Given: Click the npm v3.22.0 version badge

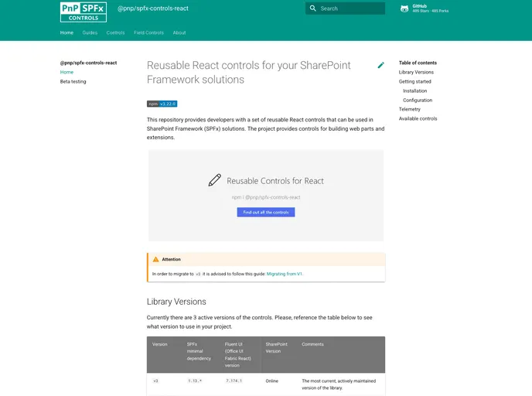Looking at the screenshot, I should 162,104.
